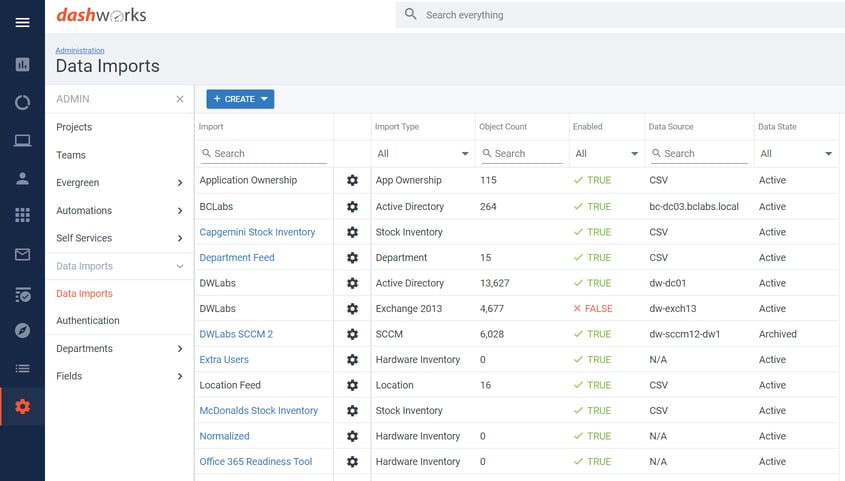Open the Enabled filter dropdown
The height and width of the screenshot is (481, 845).
click(x=606, y=154)
